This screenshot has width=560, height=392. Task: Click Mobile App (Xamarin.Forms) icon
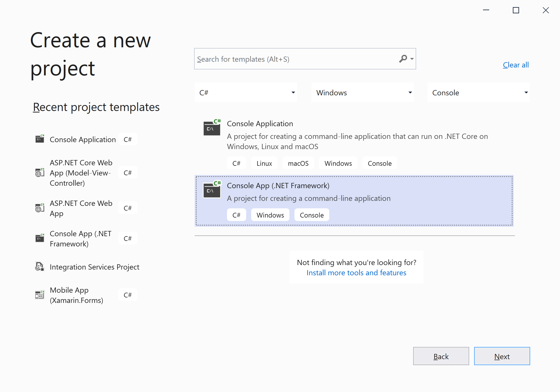click(40, 295)
